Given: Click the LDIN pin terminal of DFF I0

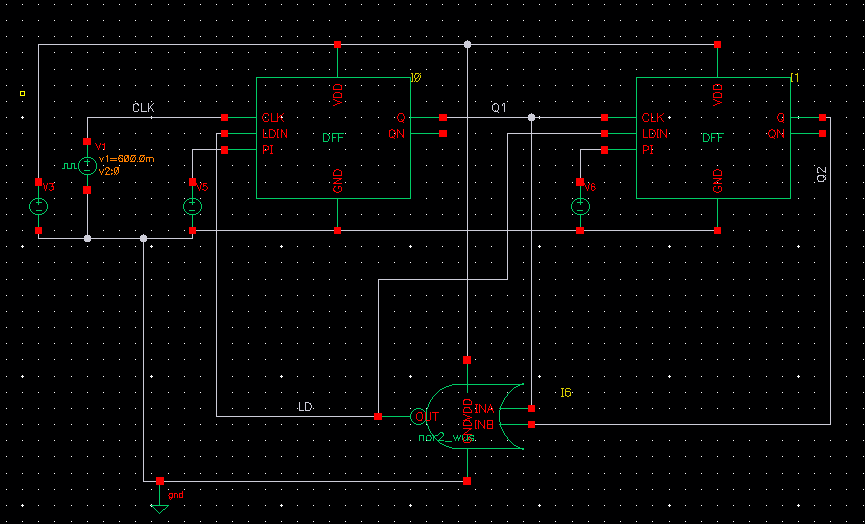Looking at the screenshot, I should 225,133.
